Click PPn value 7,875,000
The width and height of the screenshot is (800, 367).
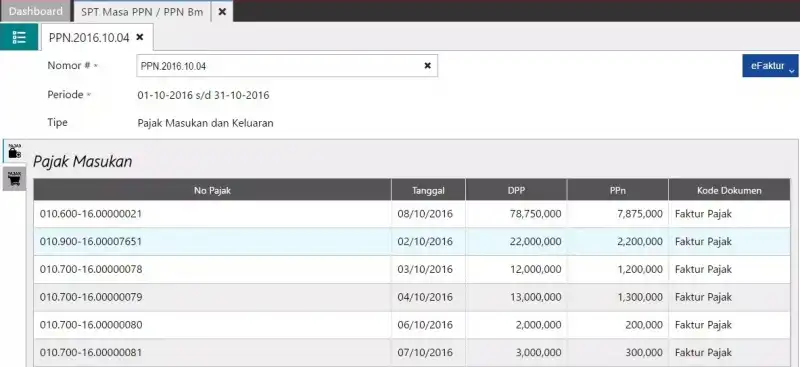640,214
